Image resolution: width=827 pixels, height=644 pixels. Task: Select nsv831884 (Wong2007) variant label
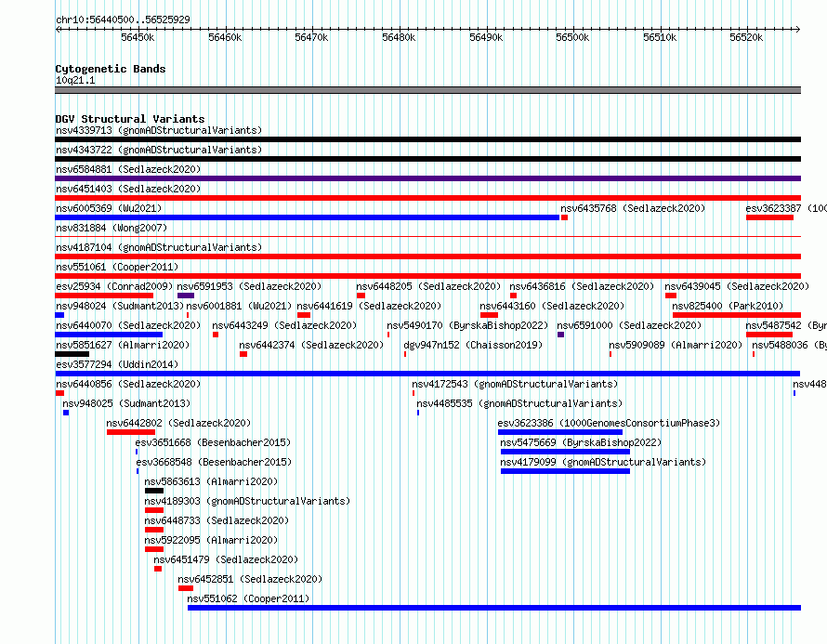pyautogui.click(x=112, y=228)
